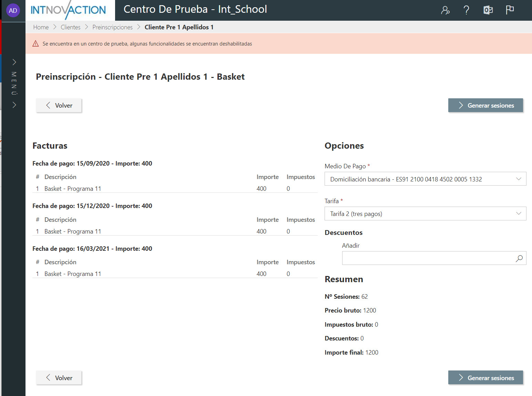
Task: Click Precio bruto: 1200 summary line
Action: 350,310
